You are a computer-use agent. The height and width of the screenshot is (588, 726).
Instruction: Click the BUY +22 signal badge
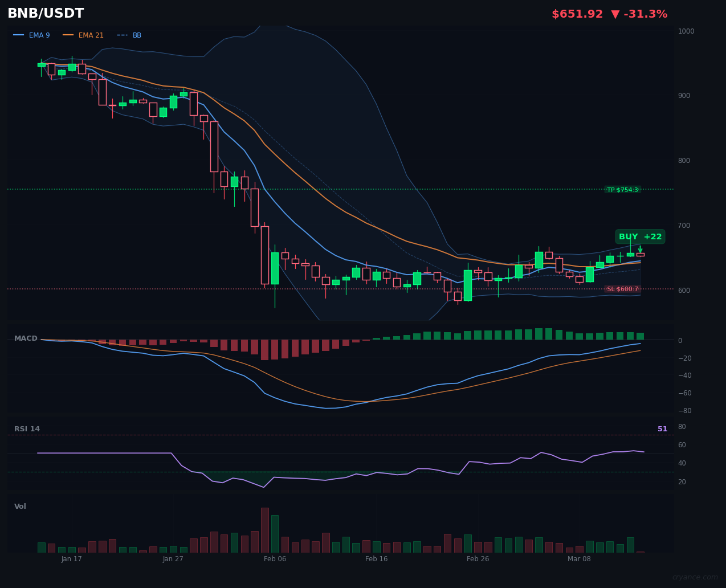click(640, 236)
